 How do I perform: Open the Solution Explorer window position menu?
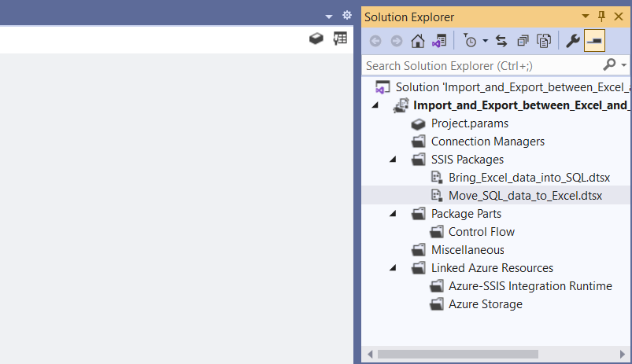pos(586,17)
